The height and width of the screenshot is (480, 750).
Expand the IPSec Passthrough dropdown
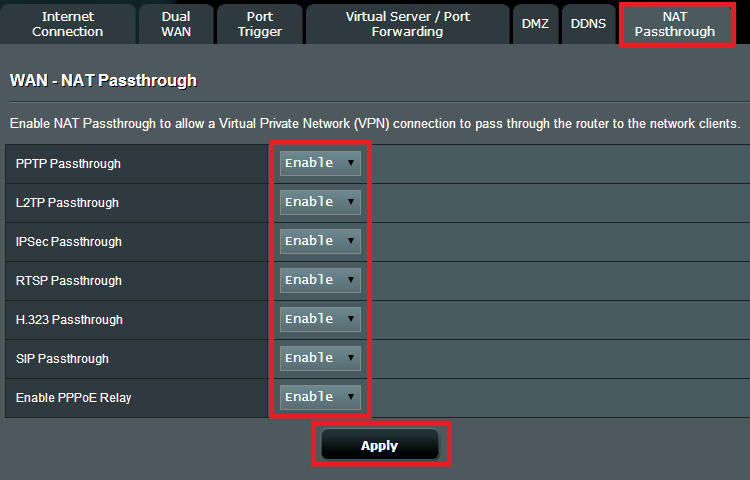click(x=320, y=241)
